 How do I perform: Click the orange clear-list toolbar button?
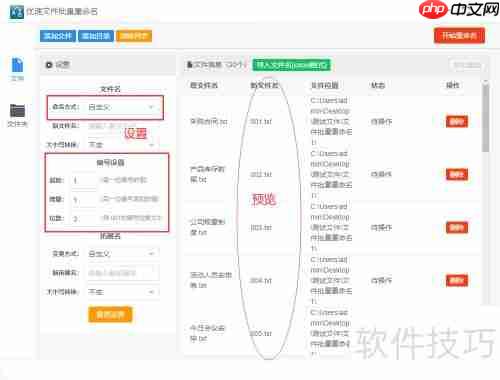(x=134, y=36)
